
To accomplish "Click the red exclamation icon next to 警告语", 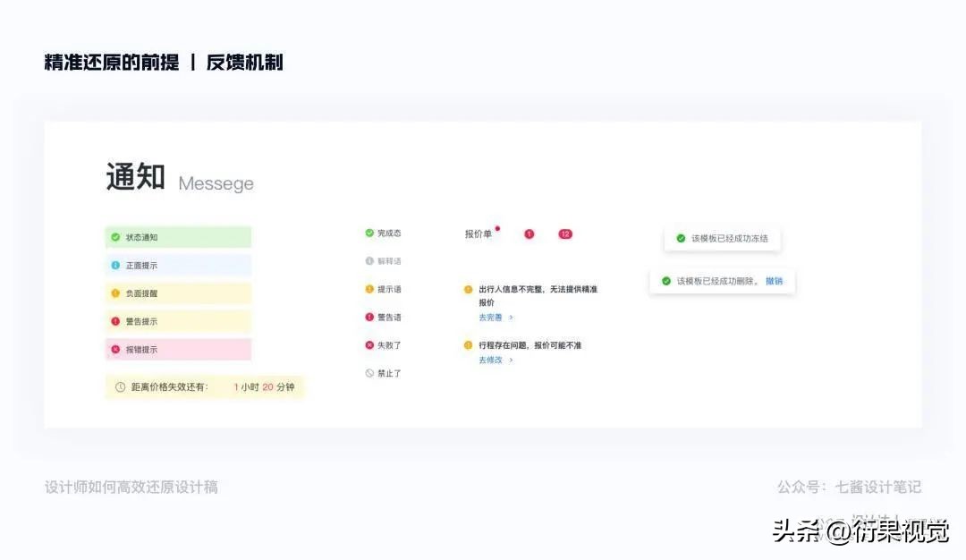I will coord(369,317).
